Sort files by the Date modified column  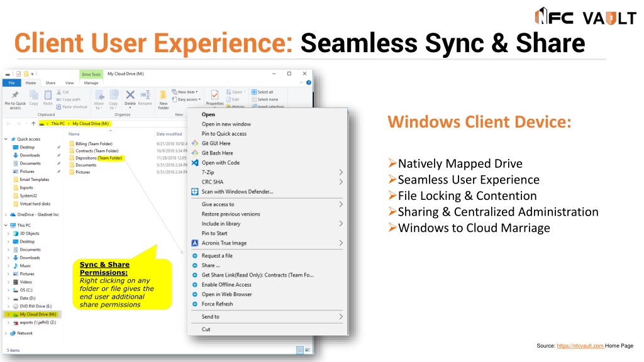[x=169, y=134]
